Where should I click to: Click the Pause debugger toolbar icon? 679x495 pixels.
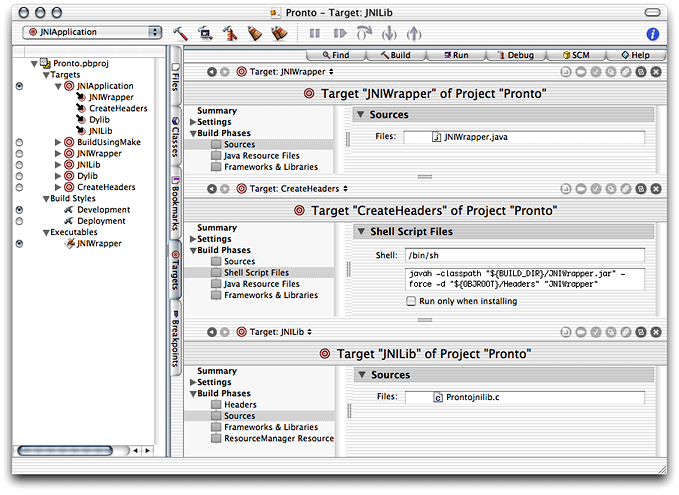click(x=315, y=33)
